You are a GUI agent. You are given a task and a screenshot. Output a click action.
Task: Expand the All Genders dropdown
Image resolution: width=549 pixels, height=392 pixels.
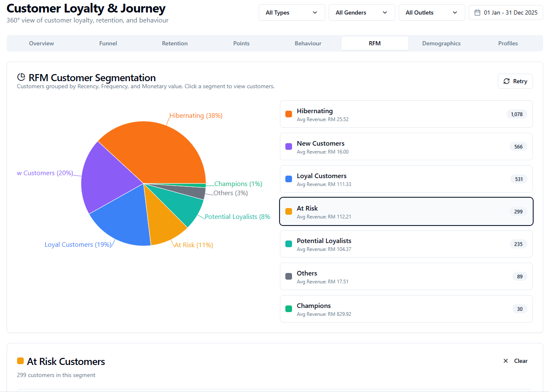tap(362, 12)
